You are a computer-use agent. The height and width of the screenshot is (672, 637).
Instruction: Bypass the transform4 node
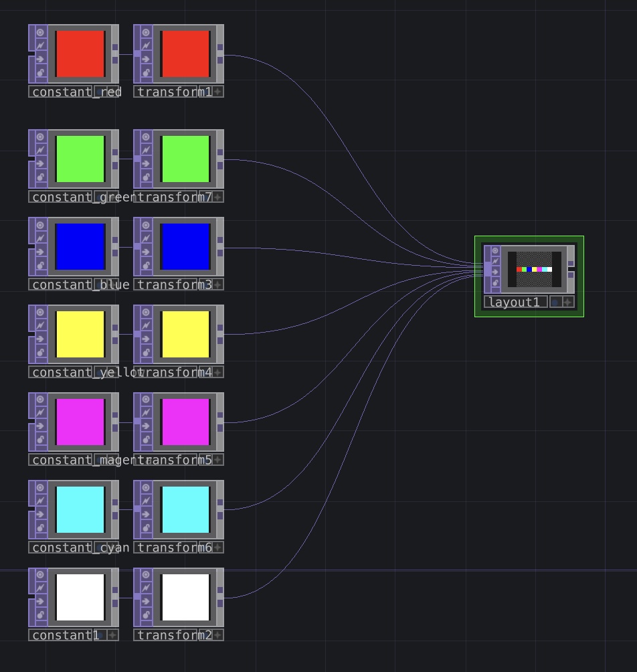[146, 339]
